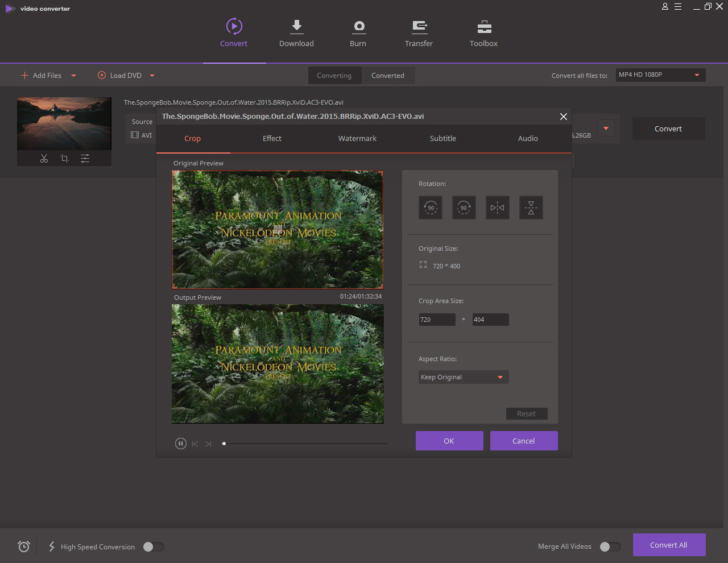Select the Converting tab
Image resolution: width=728 pixels, height=563 pixels.
pos(334,76)
